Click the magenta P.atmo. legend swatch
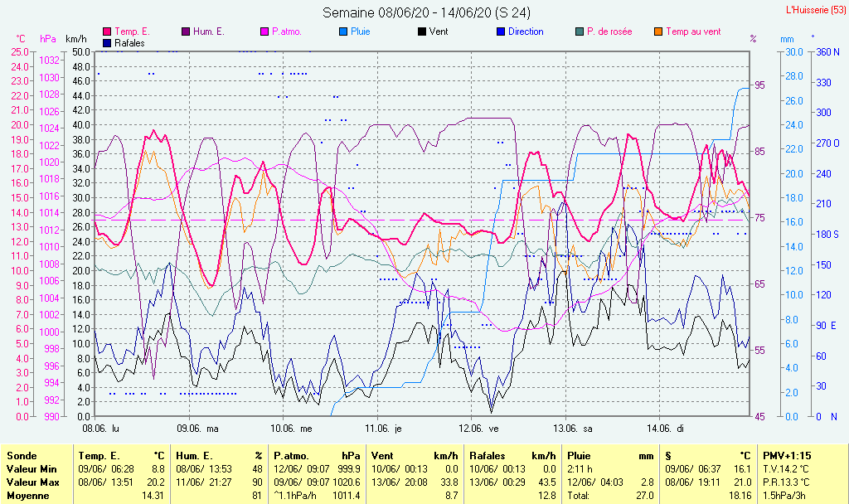 tap(264, 32)
